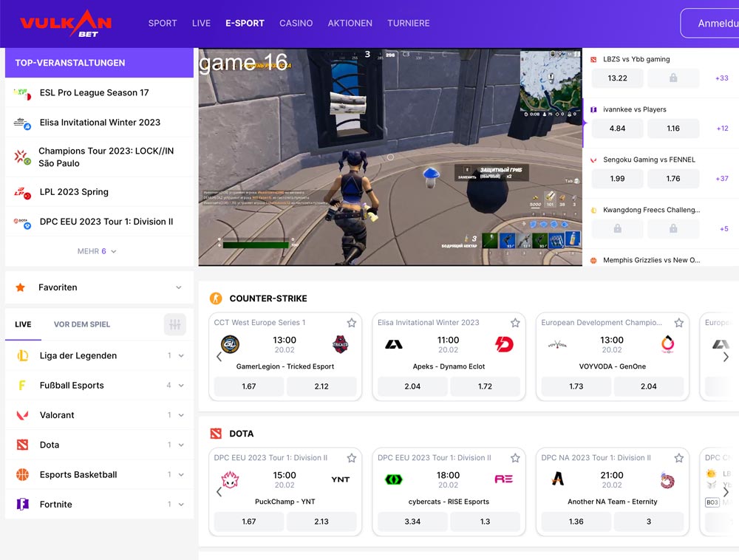The height and width of the screenshot is (560, 739).
Task: Expand Liga der Legenden chevron
Action: tap(181, 355)
